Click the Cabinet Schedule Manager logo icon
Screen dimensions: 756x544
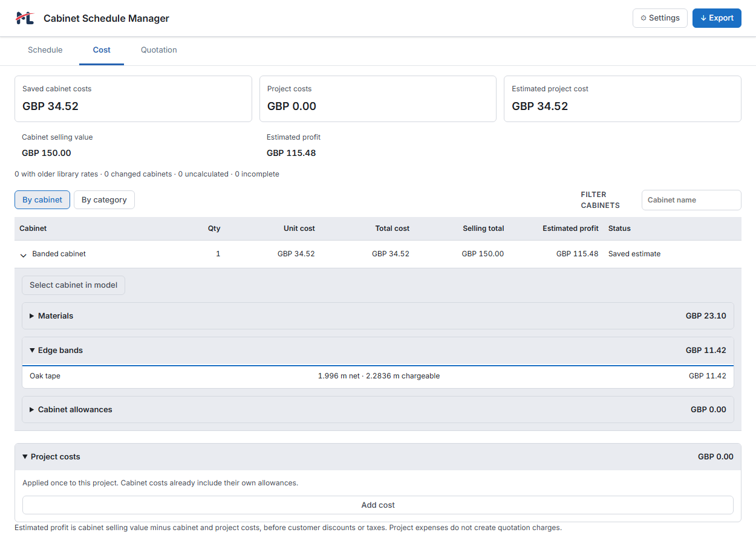click(x=25, y=18)
